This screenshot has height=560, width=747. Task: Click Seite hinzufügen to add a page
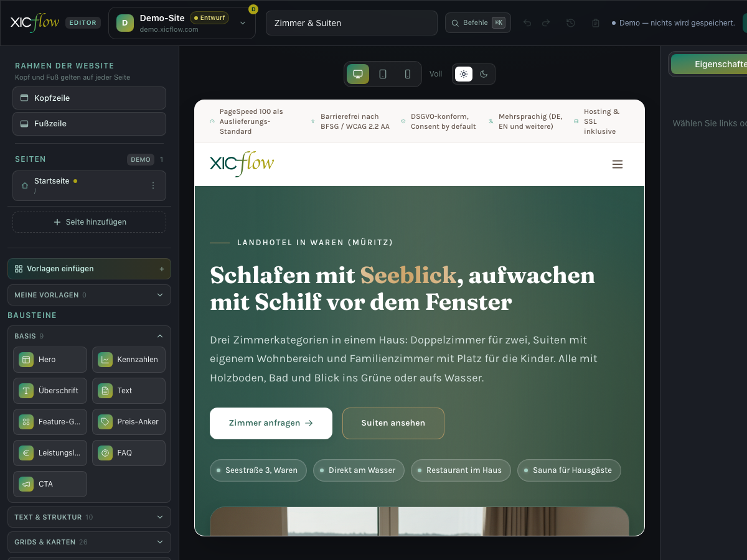89,222
